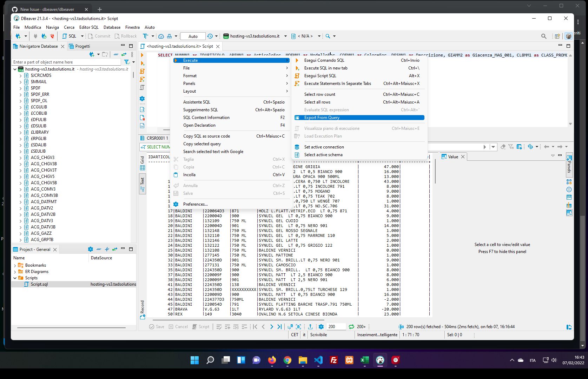Click the filter funnel icon in navigator
This screenshot has height=379, width=588.
127,62
